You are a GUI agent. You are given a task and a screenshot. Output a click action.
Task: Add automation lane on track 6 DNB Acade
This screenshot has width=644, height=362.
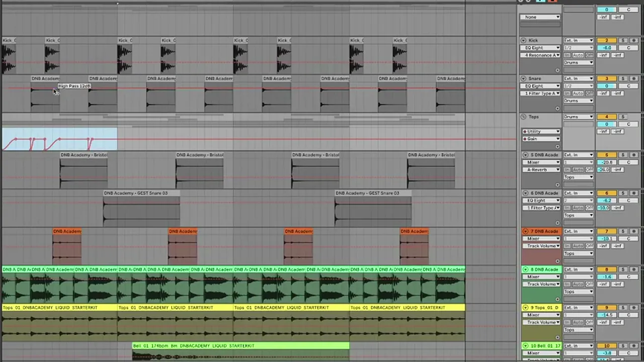[x=557, y=223]
